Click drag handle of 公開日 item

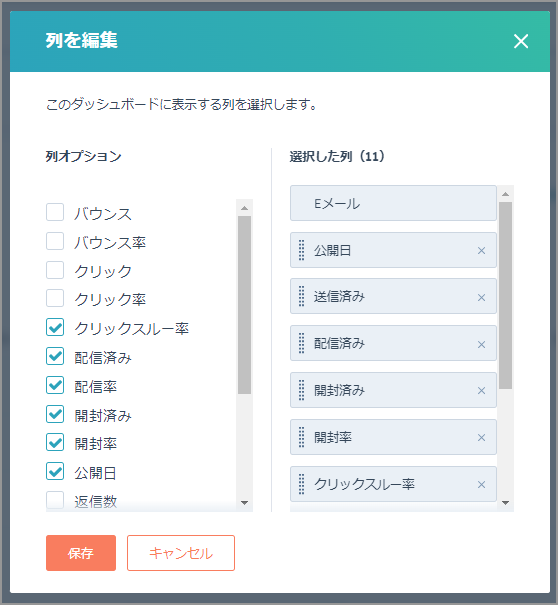click(301, 250)
